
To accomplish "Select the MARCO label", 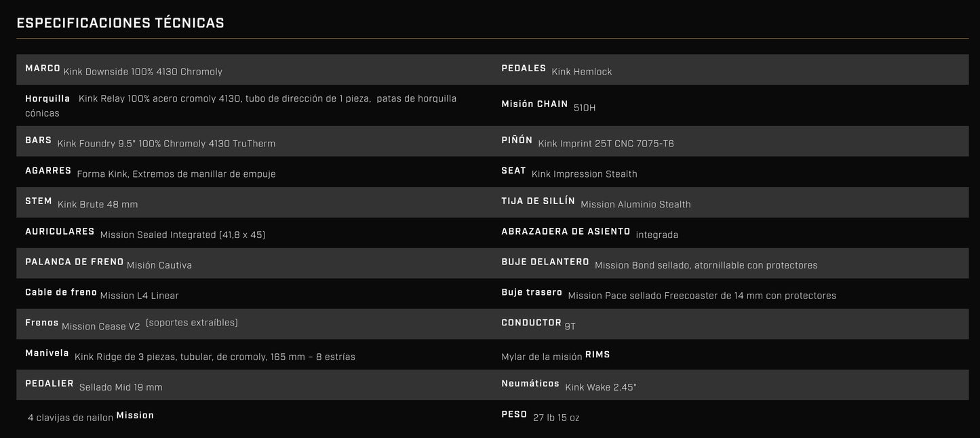I will (43, 68).
